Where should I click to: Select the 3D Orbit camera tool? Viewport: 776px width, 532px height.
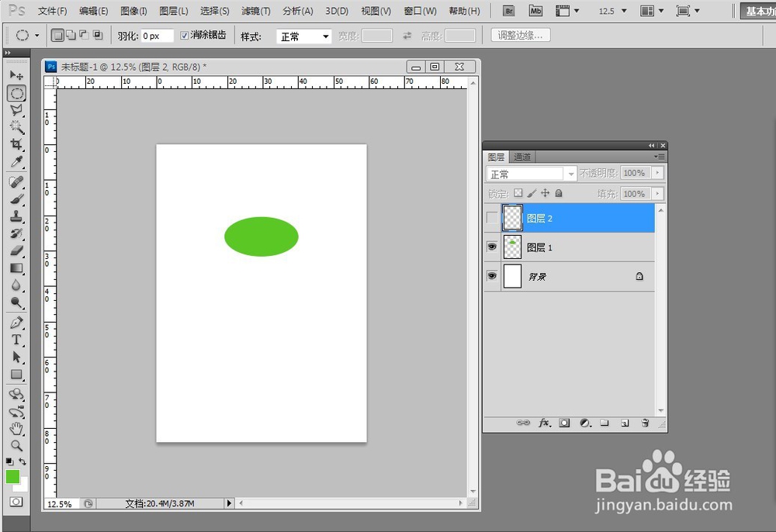tap(16, 411)
